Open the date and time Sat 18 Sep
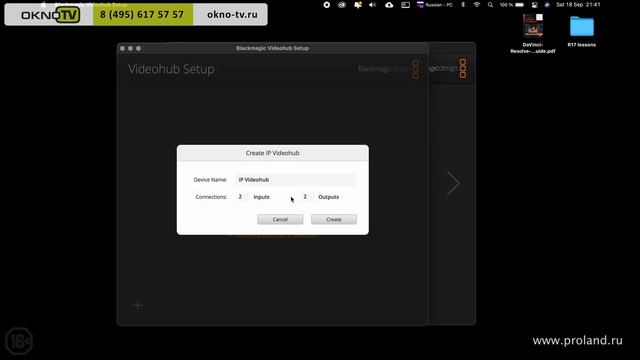 click(x=578, y=5)
